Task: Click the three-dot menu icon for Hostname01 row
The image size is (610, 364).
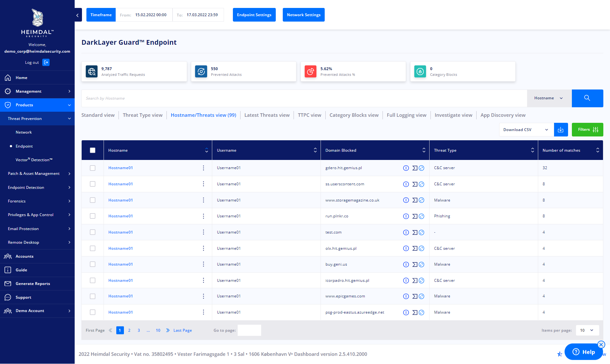Action: coord(203,167)
